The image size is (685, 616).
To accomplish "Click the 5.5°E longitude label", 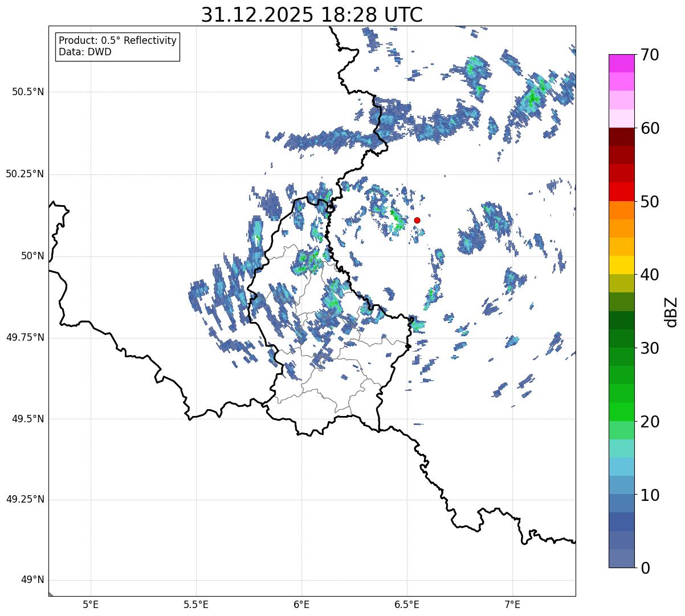I will coord(196,605).
